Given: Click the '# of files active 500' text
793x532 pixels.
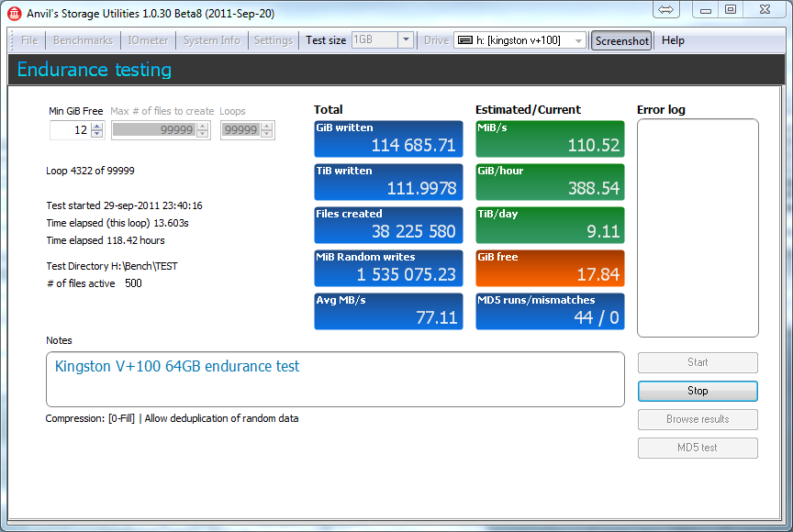Looking at the screenshot, I should (x=94, y=283).
